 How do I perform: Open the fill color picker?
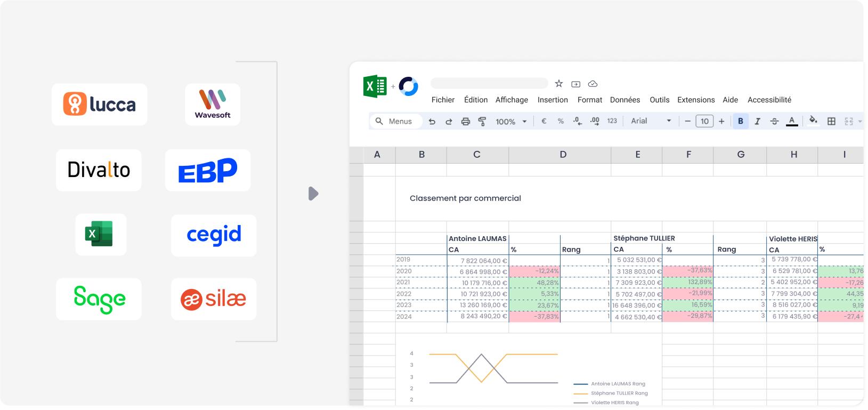[x=813, y=120]
